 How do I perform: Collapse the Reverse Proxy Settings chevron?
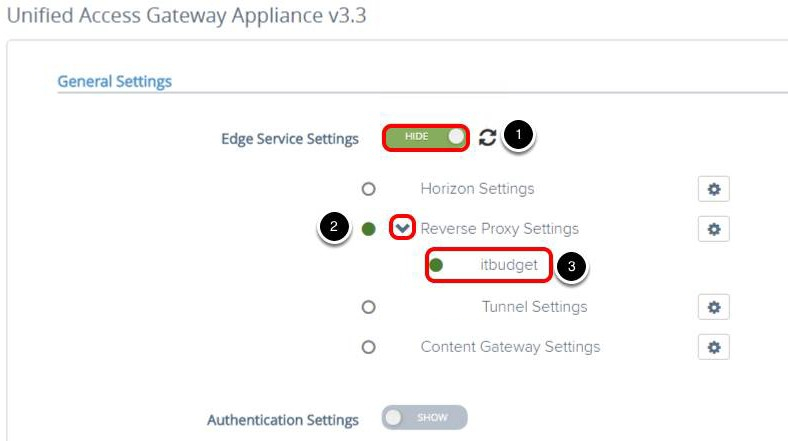pos(402,228)
